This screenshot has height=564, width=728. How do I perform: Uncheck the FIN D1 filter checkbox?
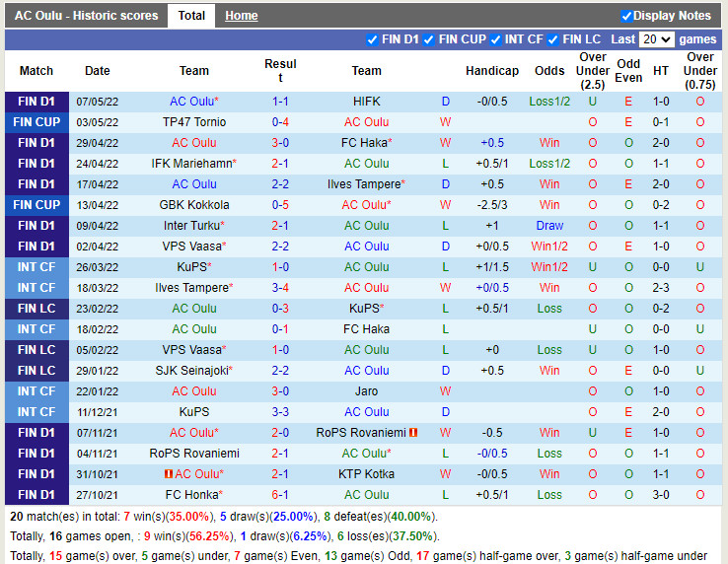click(372, 39)
